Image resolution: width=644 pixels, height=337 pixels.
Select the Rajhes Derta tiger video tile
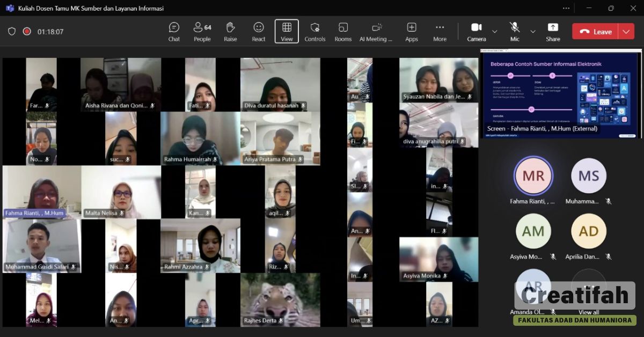tap(280, 299)
